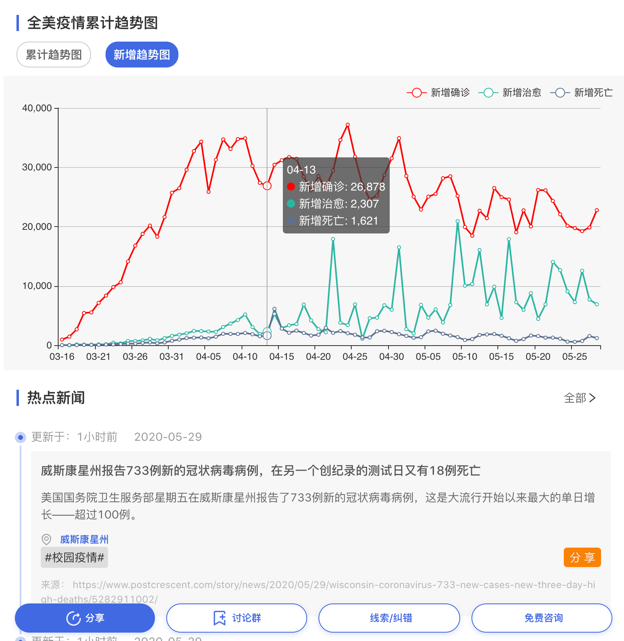Viewport: 624px width, 641px height.
Task: Toggle the 新增治愈 series label in legend
Action: pos(521,93)
